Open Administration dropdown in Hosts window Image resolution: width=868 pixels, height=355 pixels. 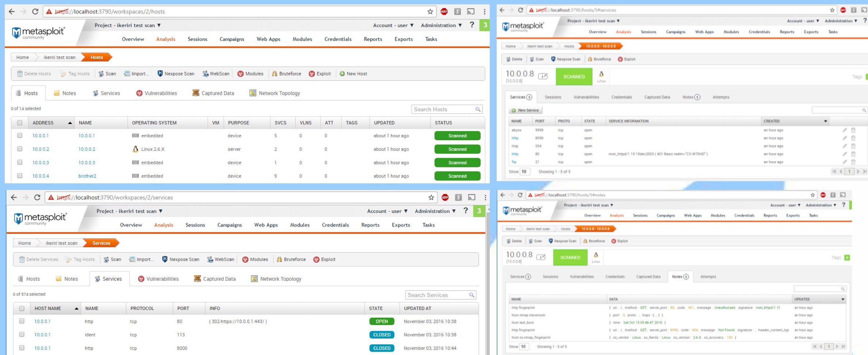pos(441,25)
